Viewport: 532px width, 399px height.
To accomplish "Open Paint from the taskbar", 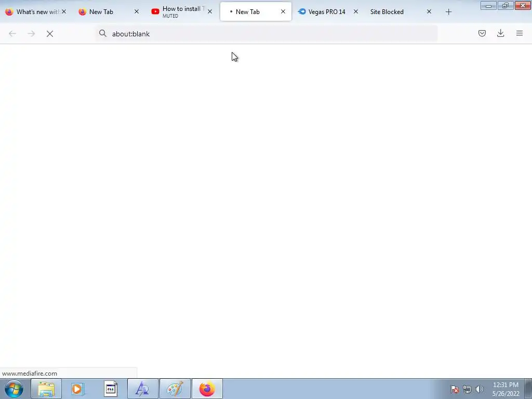I will click(175, 389).
